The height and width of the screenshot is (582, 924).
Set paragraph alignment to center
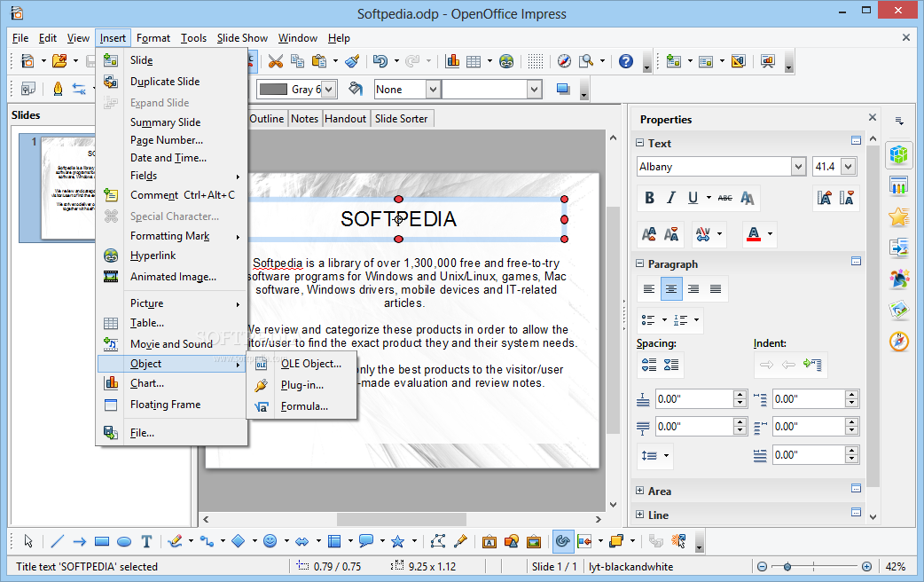(671, 289)
